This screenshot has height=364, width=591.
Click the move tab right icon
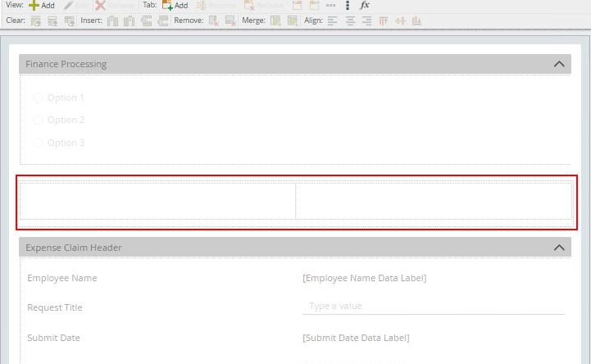point(314,5)
